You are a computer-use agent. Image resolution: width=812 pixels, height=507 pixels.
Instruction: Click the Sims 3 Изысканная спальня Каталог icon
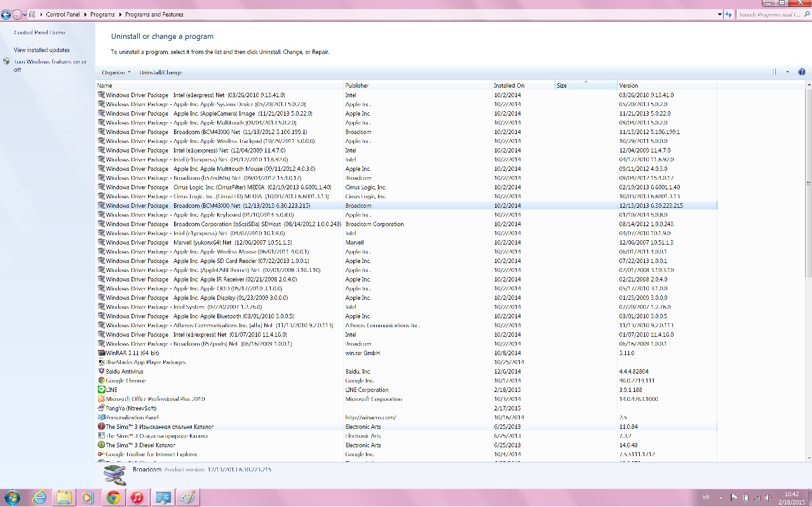click(101, 426)
